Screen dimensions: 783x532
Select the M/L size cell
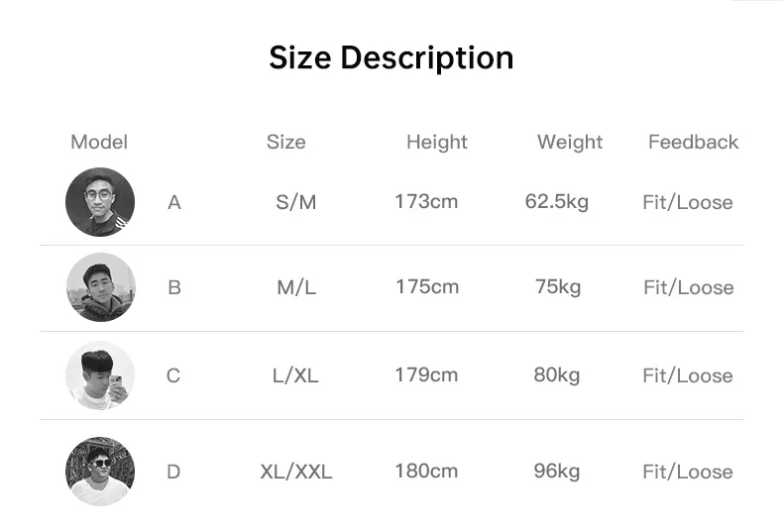[x=296, y=287]
